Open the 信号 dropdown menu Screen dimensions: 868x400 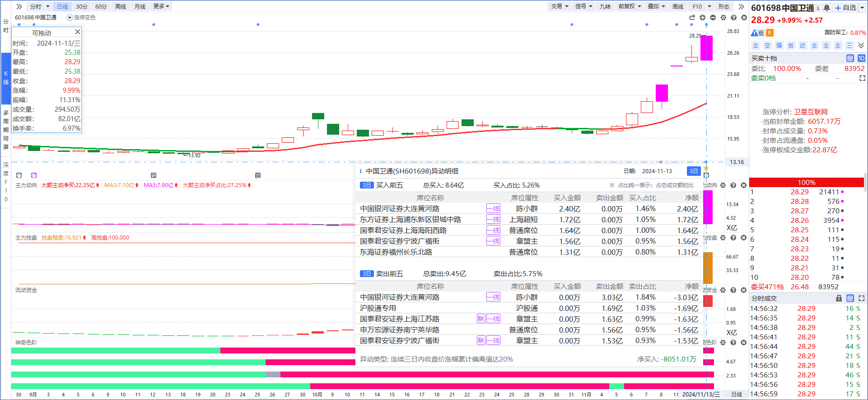[x=584, y=6]
